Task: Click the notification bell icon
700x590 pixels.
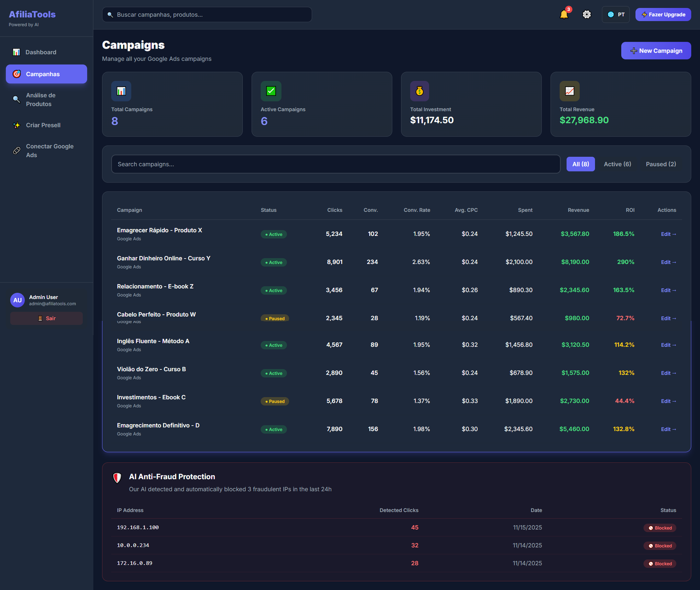Action: pos(564,14)
